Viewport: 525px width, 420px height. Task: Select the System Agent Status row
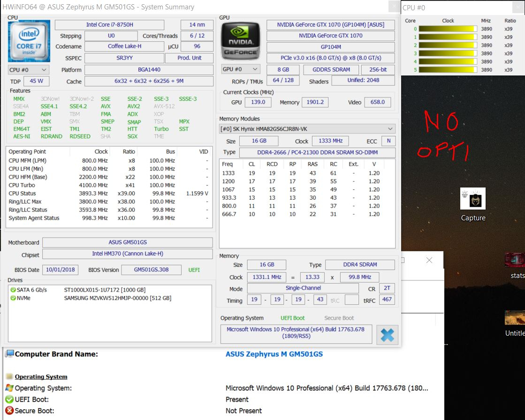point(109,218)
